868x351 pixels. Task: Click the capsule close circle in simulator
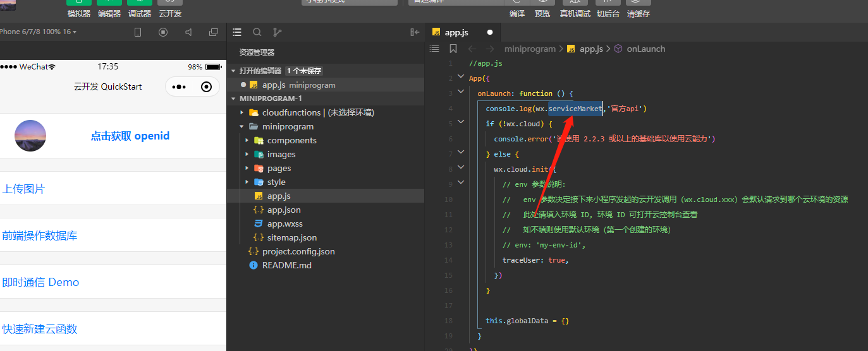point(206,87)
